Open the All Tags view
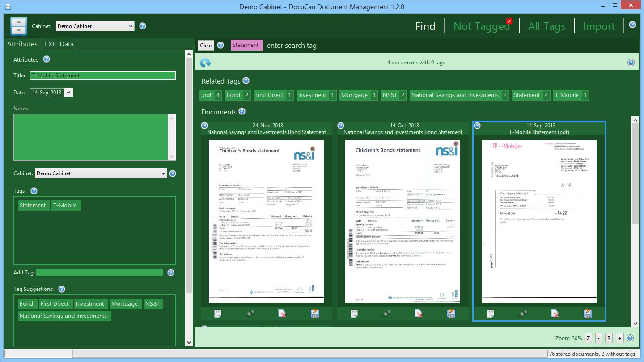644x362 pixels. [x=547, y=26]
